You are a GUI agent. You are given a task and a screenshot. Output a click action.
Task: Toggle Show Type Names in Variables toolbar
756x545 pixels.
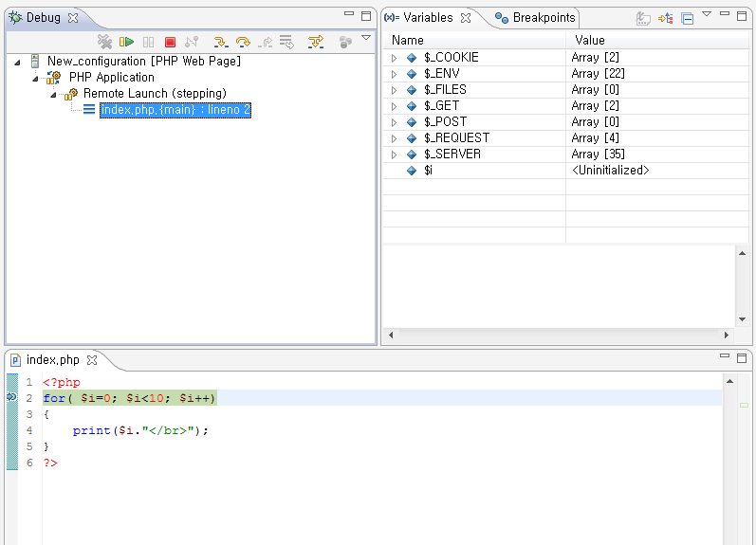(x=643, y=18)
